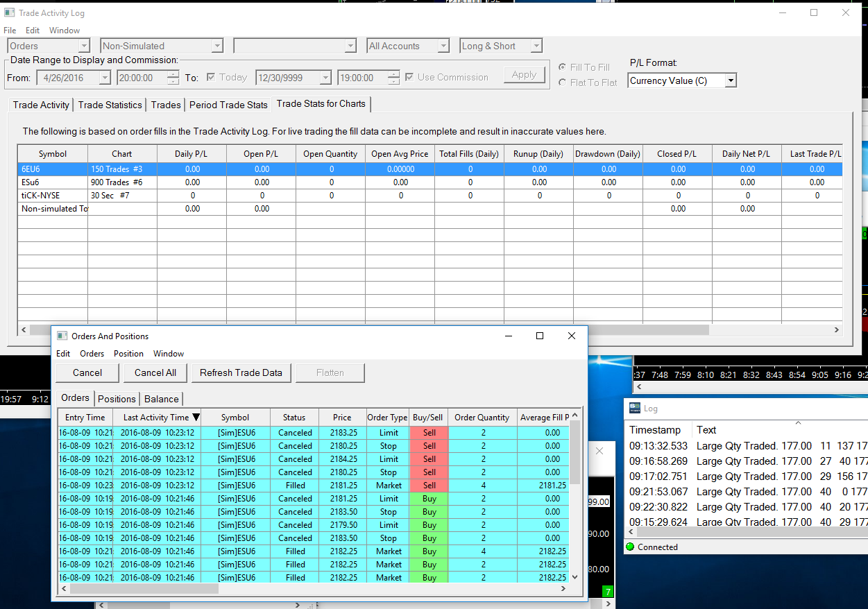Click the Trade Activity Log window icon
The height and width of the screenshot is (609, 868).
click(9, 12)
